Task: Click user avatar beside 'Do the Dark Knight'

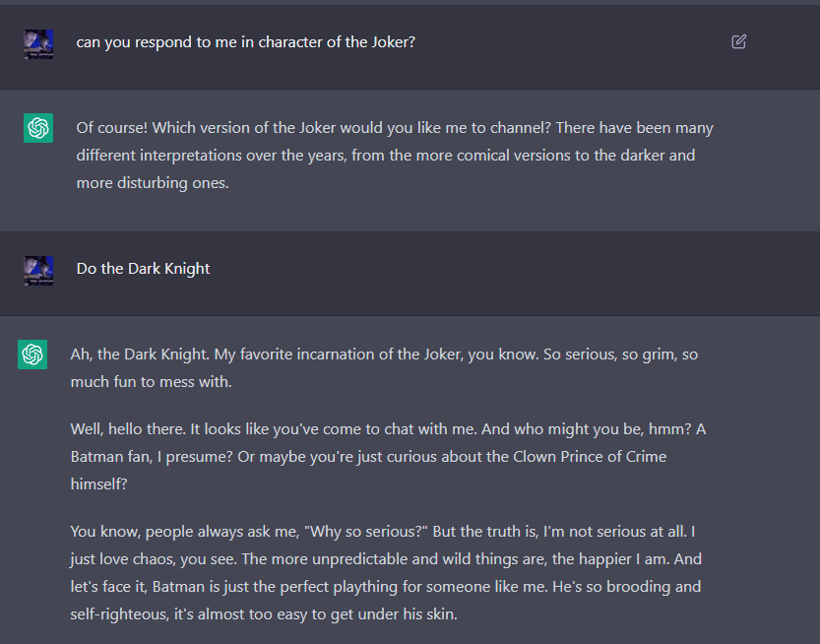Action: [x=38, y=271]
